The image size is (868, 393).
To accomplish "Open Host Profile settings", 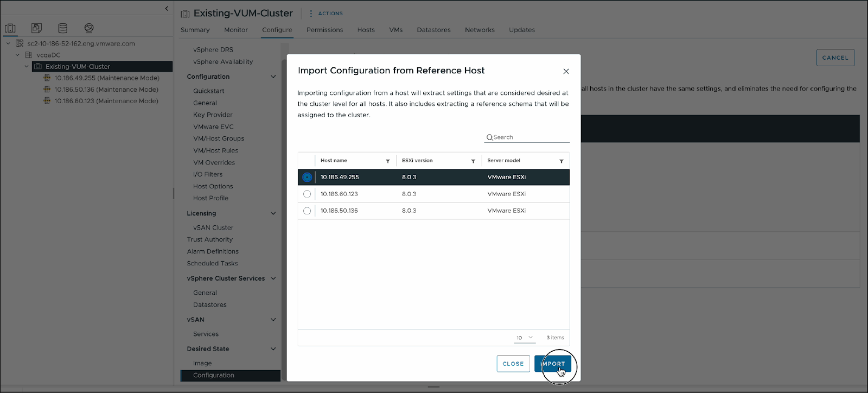I will [x=211, y=199].
